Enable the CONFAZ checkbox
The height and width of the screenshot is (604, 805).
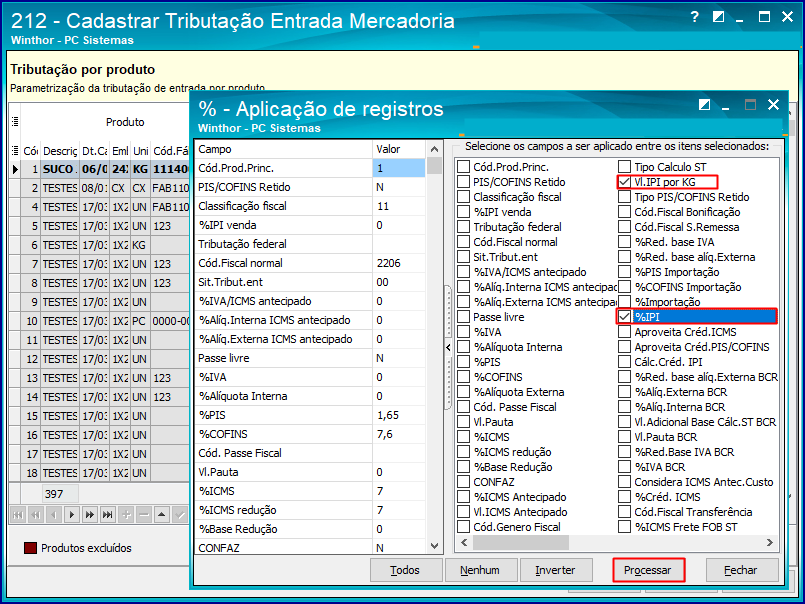(464, 482)
